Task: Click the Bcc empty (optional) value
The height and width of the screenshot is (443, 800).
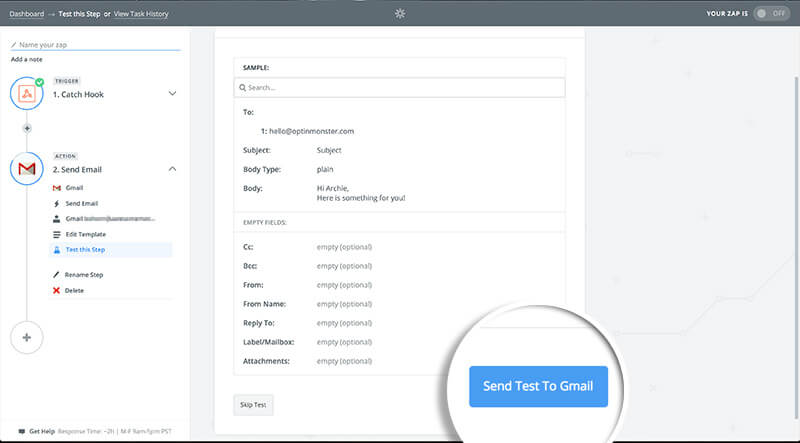Action: coord(344,266)
